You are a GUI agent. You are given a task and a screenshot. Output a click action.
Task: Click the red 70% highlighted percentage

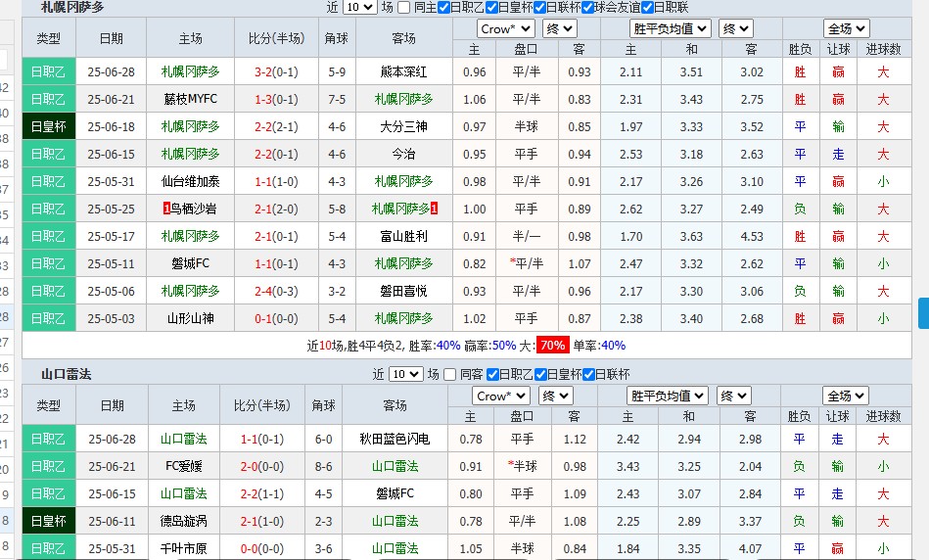coord(552,345)
